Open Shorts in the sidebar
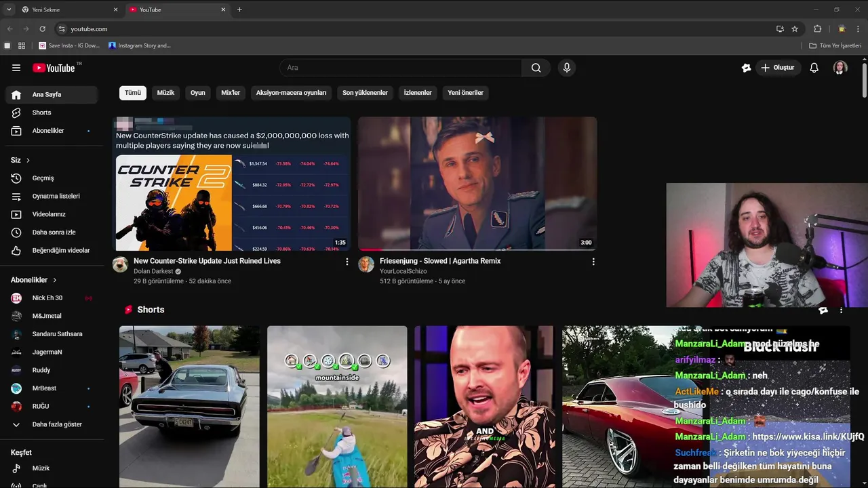This screenshot has width=868, height=488. coord(52,113)
